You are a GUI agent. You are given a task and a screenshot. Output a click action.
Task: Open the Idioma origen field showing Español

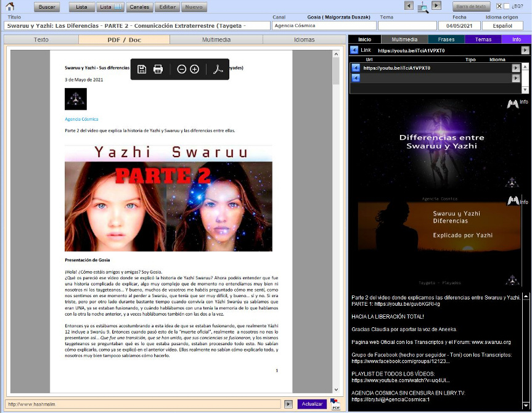pos(502,26)
